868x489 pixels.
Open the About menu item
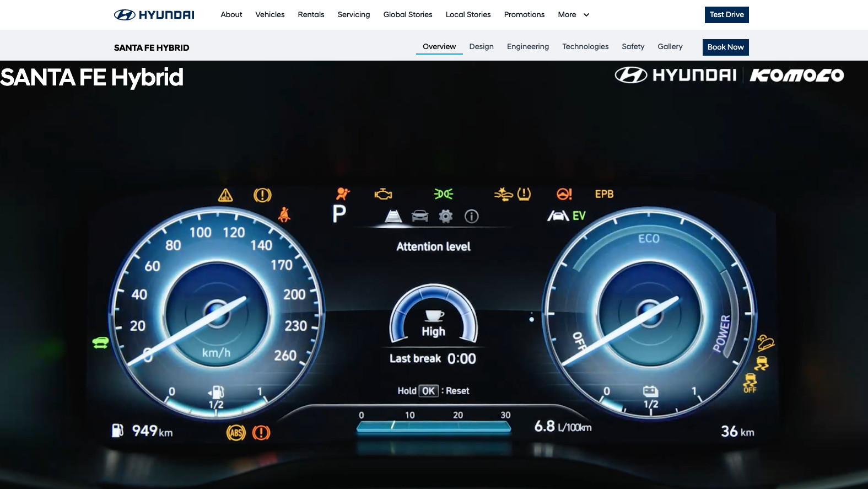(x=231, y=15)
